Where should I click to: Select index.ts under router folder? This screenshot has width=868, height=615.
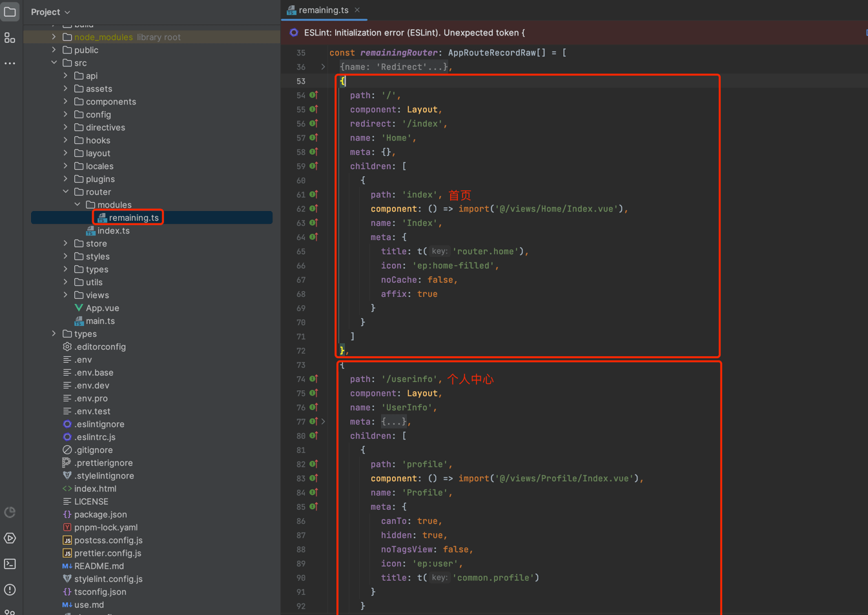click(x=113, y=230)
